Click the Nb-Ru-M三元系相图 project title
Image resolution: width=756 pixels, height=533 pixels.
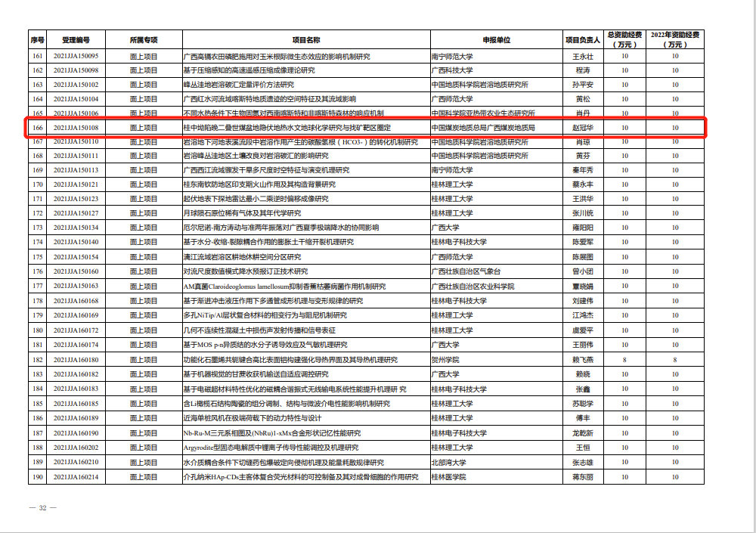(x=272, y=433)
